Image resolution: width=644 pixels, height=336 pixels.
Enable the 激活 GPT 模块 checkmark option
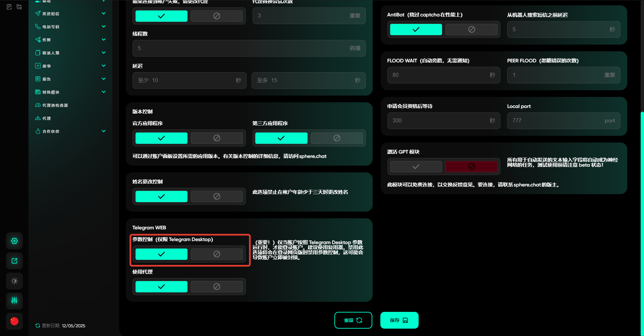coord(416,167)
